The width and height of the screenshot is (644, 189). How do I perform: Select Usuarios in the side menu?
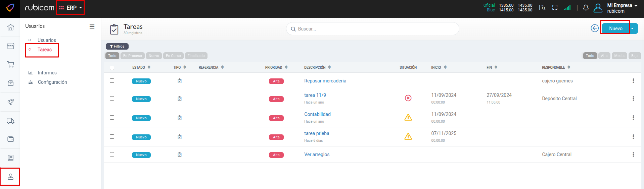point(47,40)
